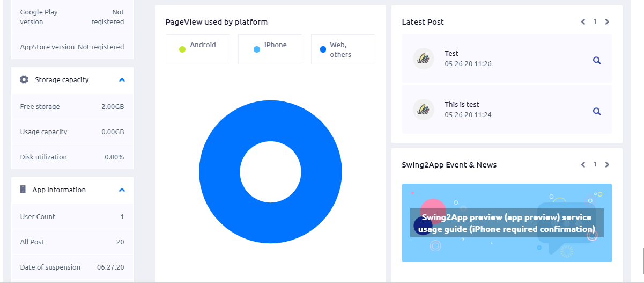
Task: Go to next page of Swing2App Event & News
Action: pyautogui.click(x=607, y=165)
